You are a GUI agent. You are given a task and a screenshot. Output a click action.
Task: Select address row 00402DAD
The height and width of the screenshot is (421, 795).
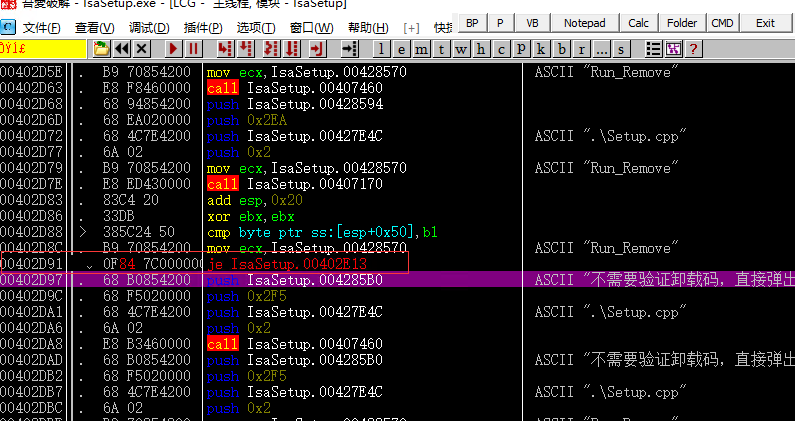(33, 360)
